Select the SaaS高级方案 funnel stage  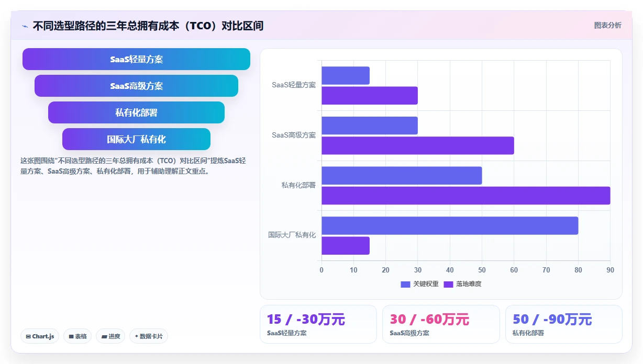point(136,86)
